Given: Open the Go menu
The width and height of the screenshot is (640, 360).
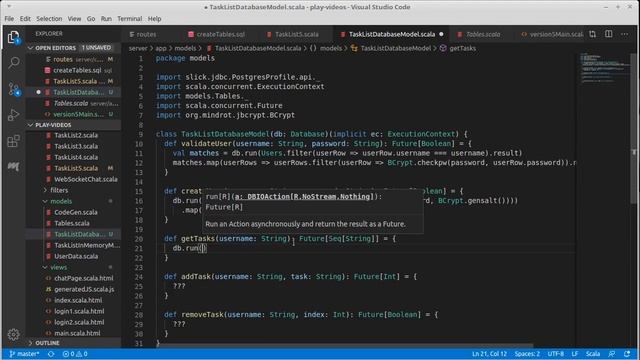Looking at the screenshot, I should (91, 19).
